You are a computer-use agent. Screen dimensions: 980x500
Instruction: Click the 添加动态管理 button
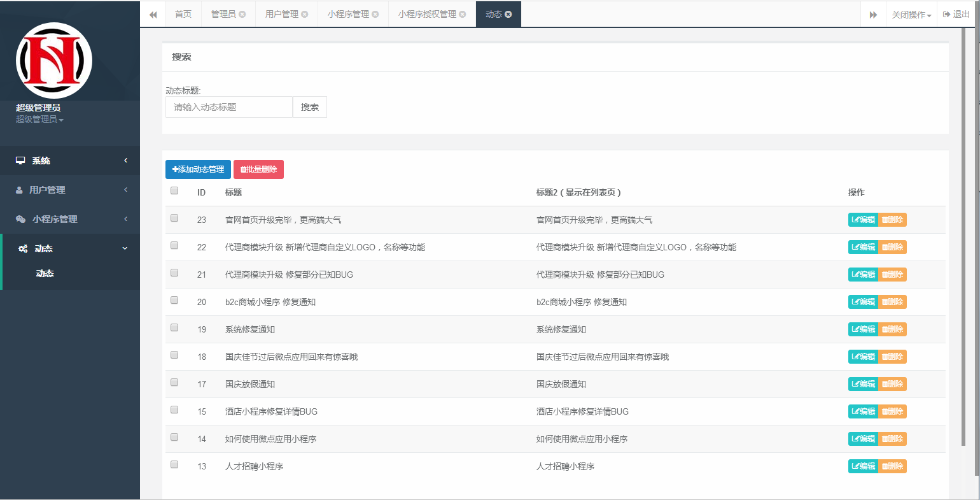coord(197,169)
